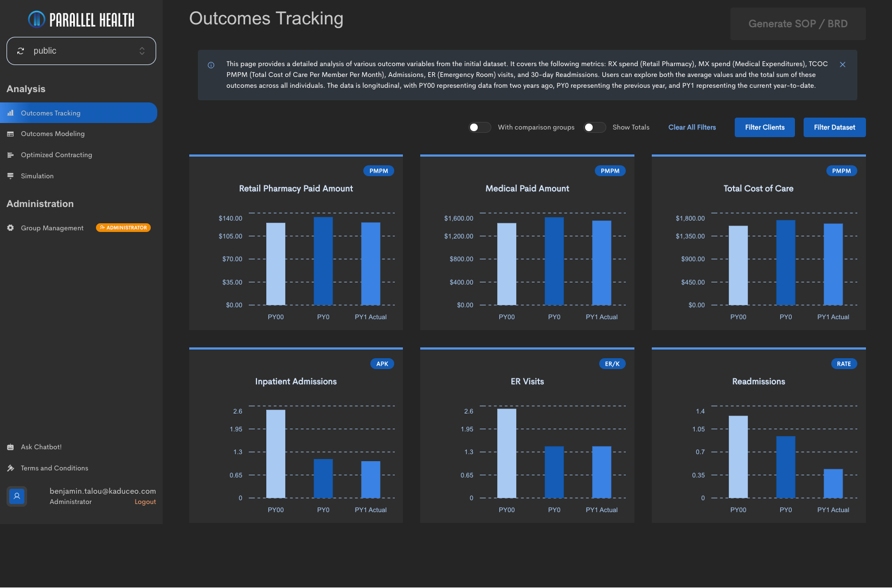
Task: Open Group Management page
Action: (x=52, y=228)
